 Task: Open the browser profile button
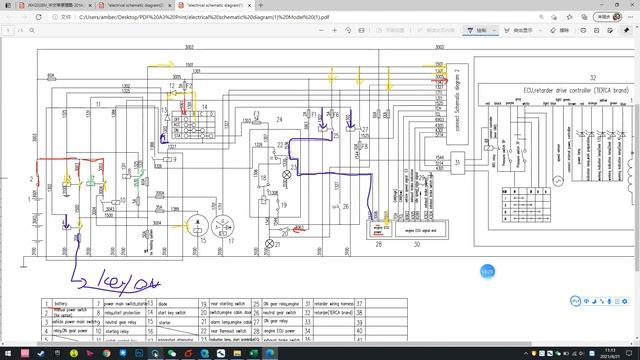tap(608, 17)
